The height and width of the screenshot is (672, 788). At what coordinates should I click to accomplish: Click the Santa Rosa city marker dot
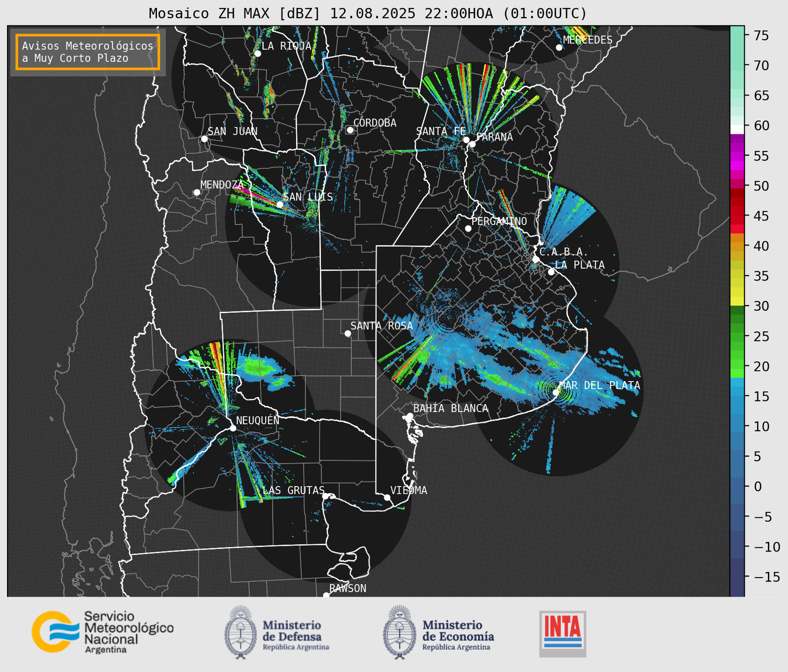point(348,333)
